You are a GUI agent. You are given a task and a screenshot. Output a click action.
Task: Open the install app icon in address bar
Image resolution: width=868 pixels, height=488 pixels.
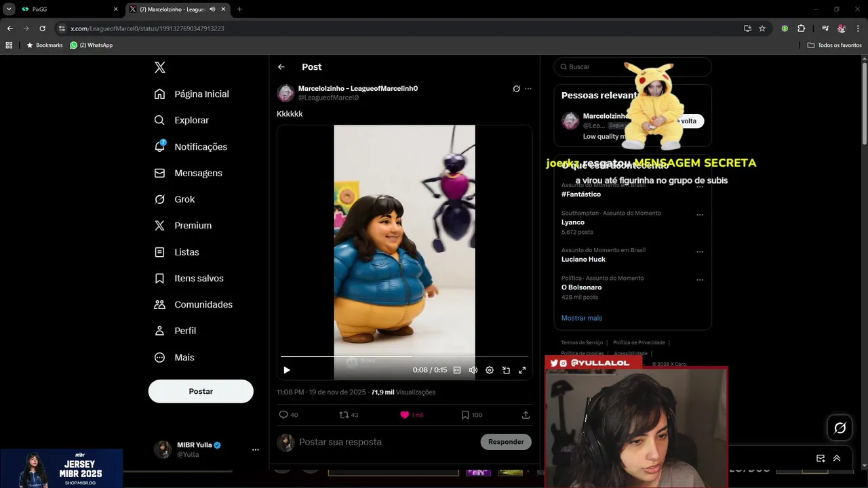(747, 28)
